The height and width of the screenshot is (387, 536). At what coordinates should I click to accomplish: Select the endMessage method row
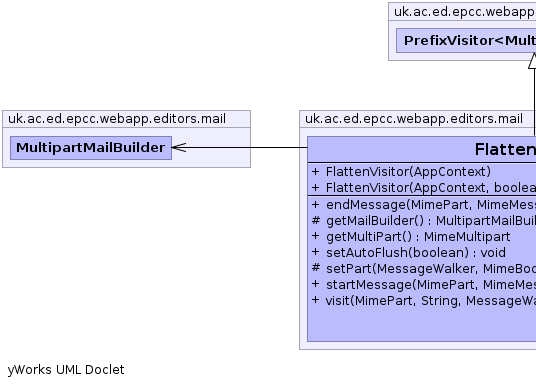[424, 205]
